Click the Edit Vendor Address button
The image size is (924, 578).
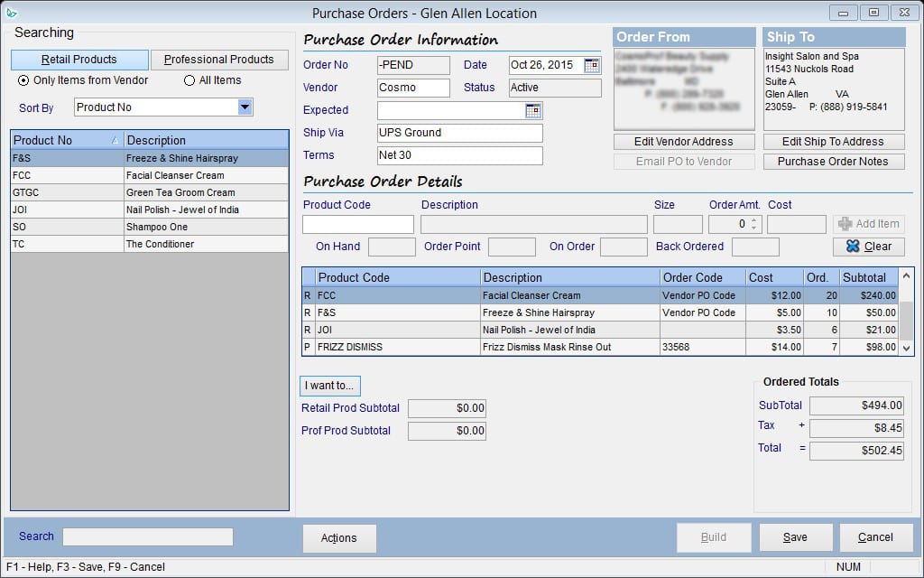(x=683, y=142)
